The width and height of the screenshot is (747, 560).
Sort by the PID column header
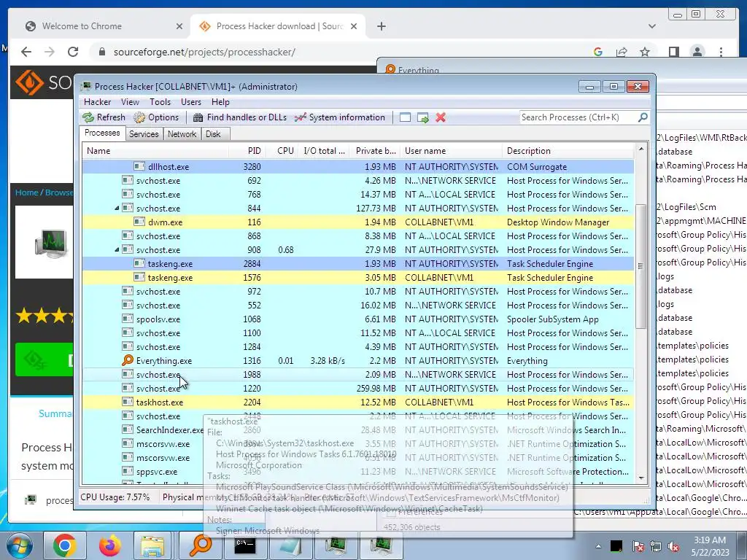coord(247,151)
